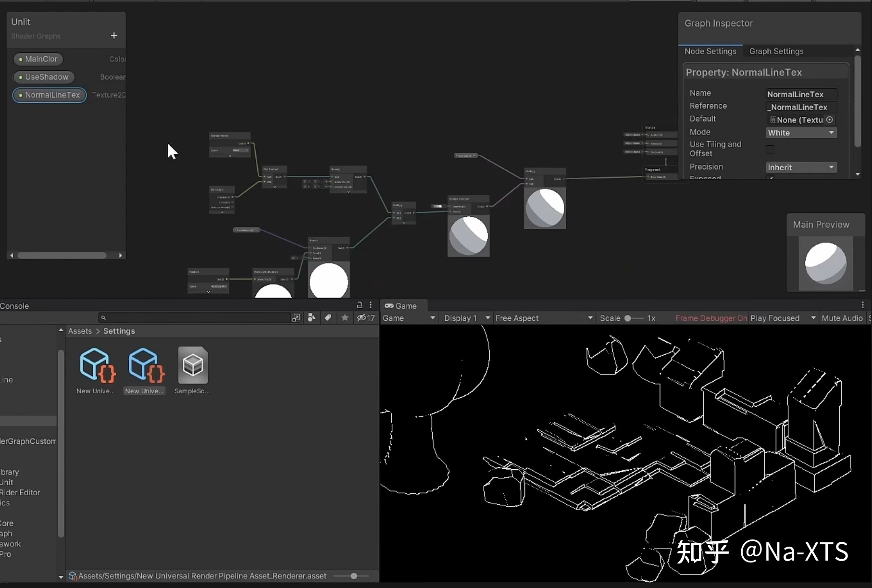Open the search by label tag icon
Screen dimensions: 872x588
click(328, 318)
